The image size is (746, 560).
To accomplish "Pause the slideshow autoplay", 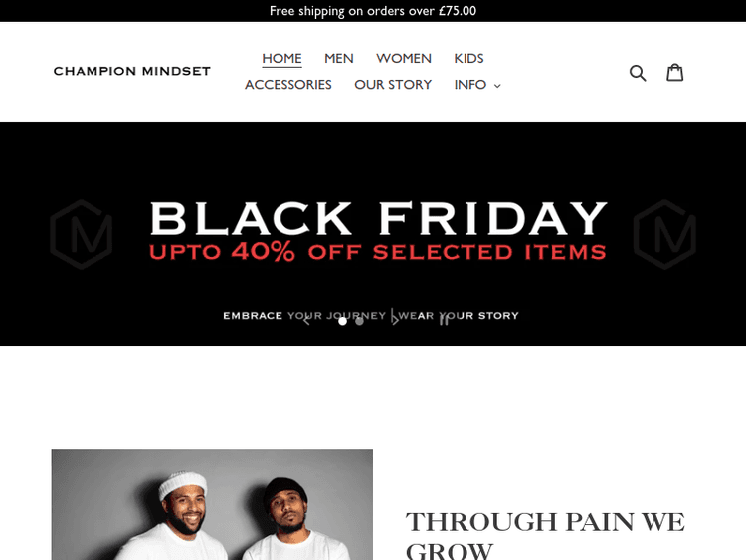I will [444, 321].
